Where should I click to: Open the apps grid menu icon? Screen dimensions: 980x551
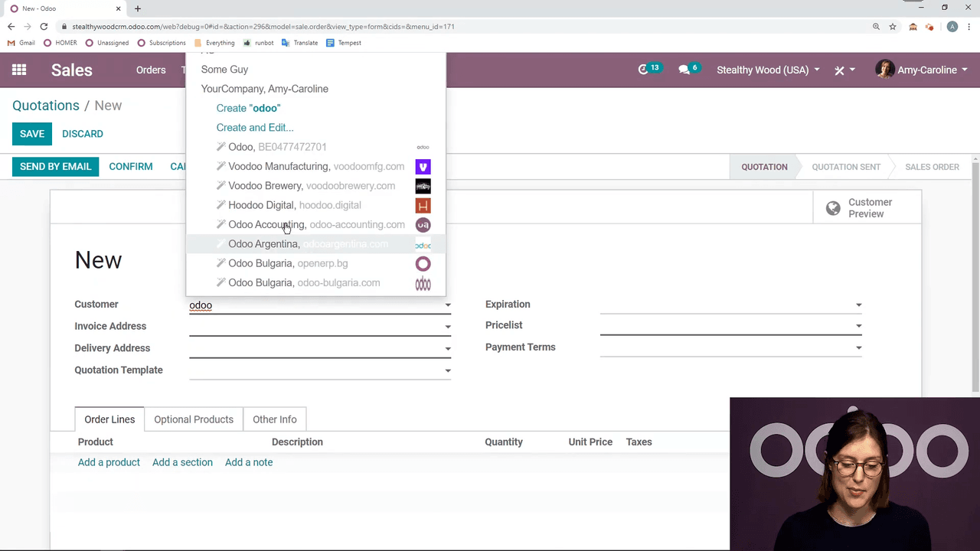19,70
